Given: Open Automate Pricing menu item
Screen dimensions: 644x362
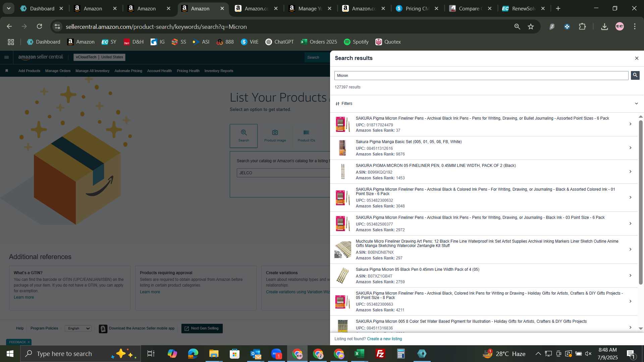Looking at the screenshot, I should 128,71.
